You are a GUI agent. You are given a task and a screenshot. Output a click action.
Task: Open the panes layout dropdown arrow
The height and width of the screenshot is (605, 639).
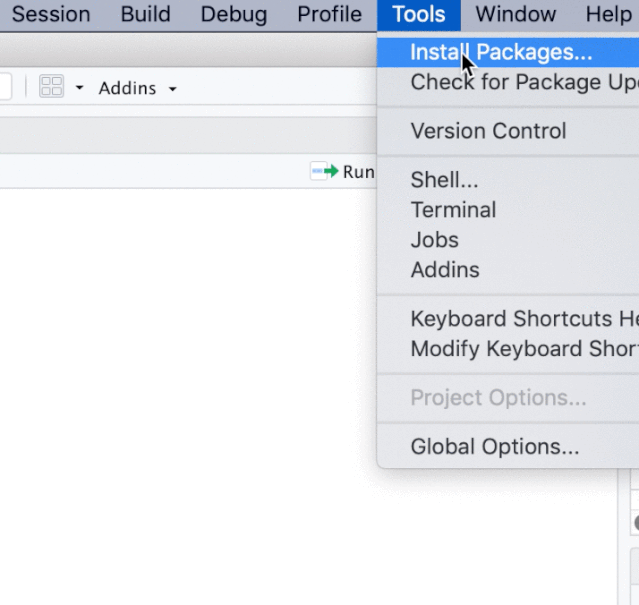(79, 88)
